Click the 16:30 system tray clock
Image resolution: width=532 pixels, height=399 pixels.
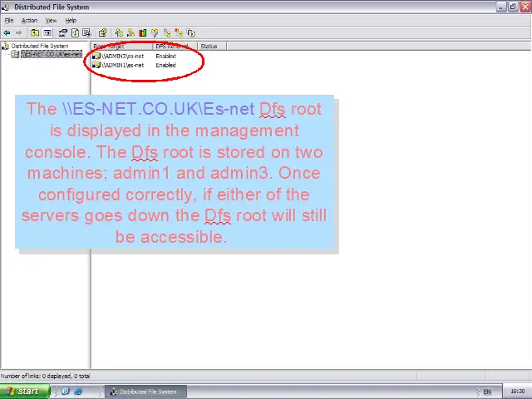click(x=517, y=392)
